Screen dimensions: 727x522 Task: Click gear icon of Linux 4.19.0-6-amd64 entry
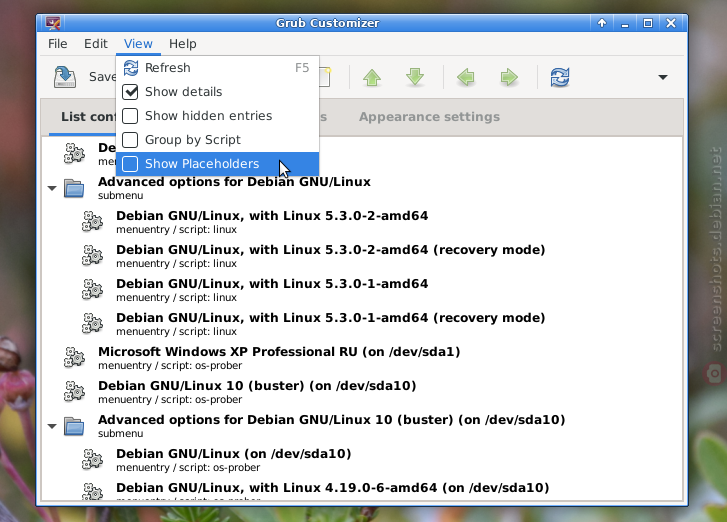pyautogui.click(x=92, y=491)
